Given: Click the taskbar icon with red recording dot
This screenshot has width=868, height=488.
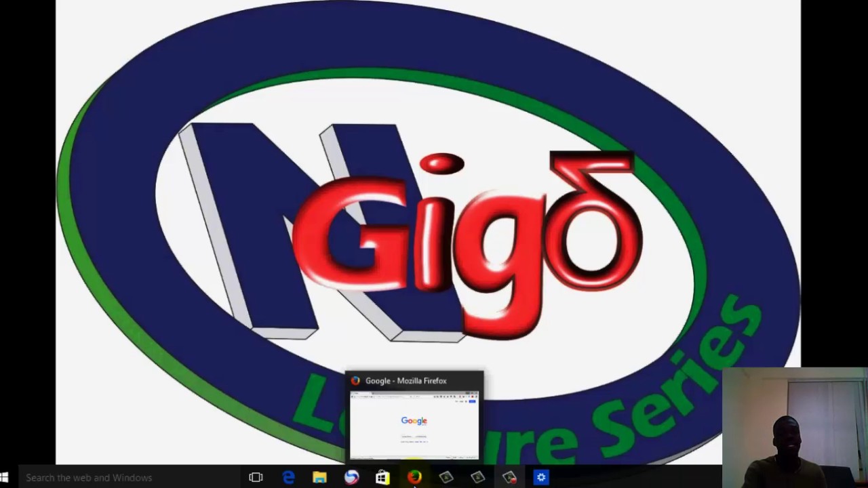Looking at the screenshot, I should pyautogui.click(x=509, y=477).
